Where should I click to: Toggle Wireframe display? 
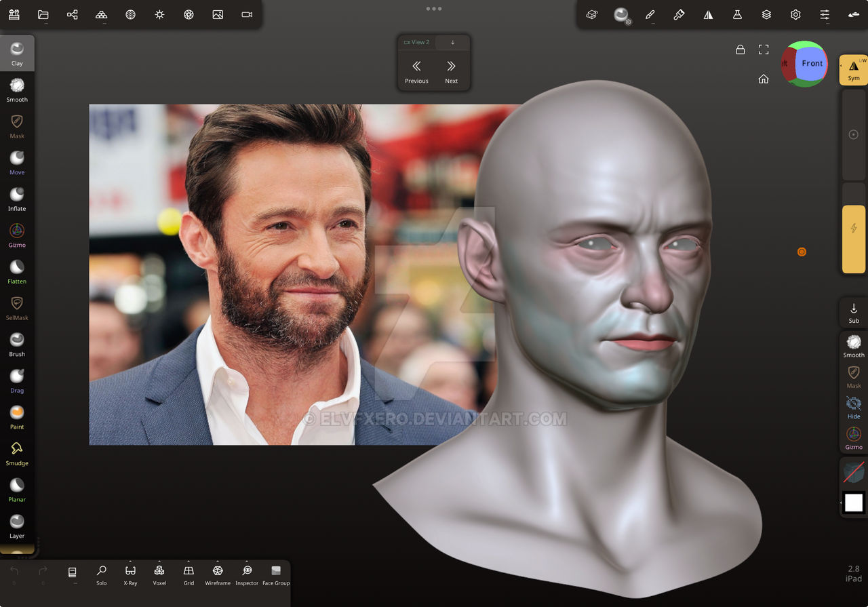(x=218, y=575)
